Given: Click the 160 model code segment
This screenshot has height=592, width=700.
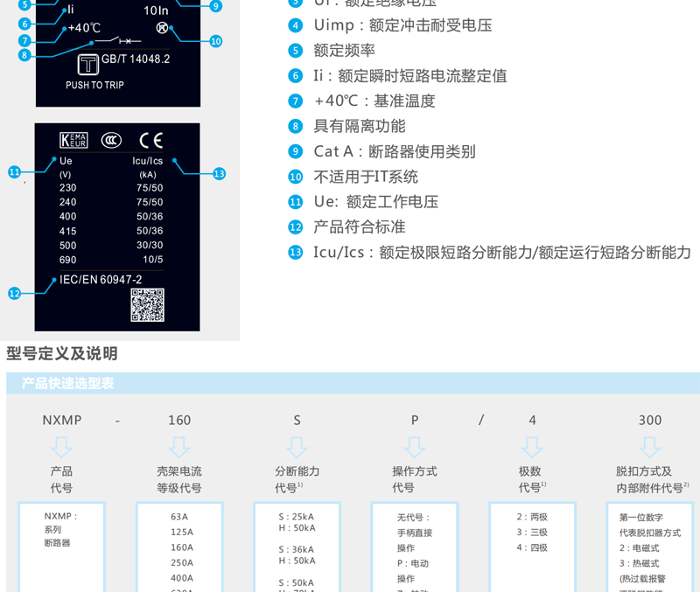Looking at the screenshot, I should pos(179,420).
